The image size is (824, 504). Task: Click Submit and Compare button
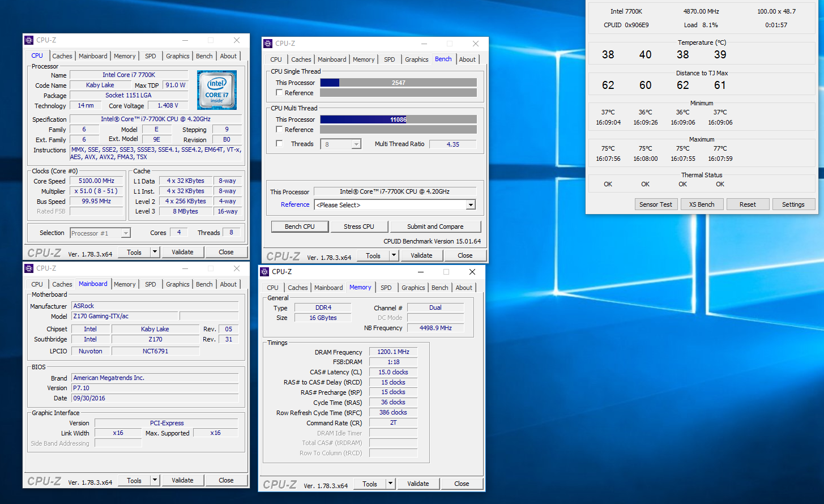tap(435, 227)
